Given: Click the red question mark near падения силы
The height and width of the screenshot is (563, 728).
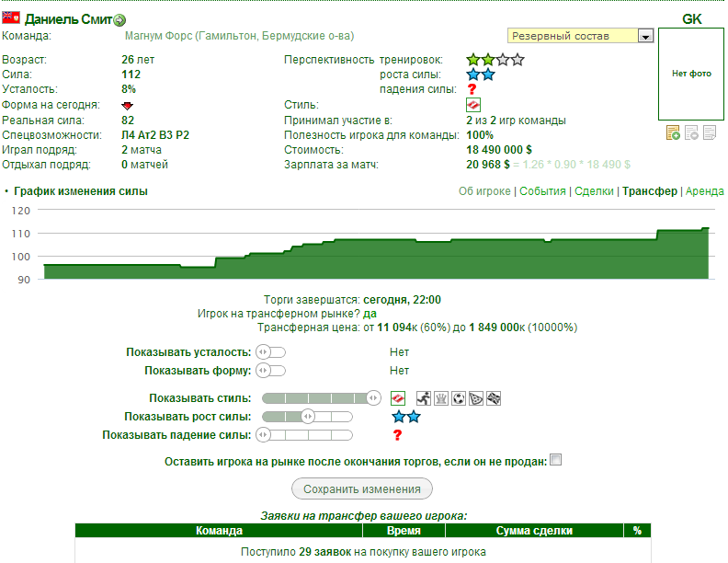Looking at the screenshot, I should pos(472,88).
